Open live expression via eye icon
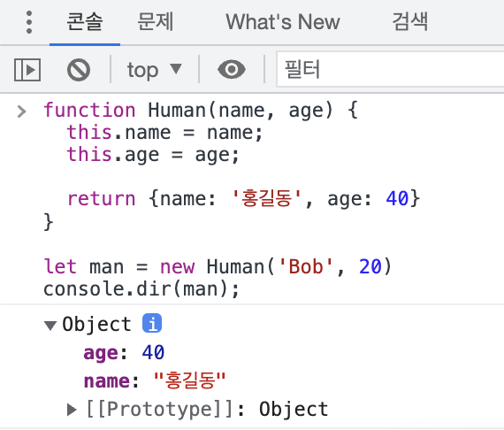 232,70
